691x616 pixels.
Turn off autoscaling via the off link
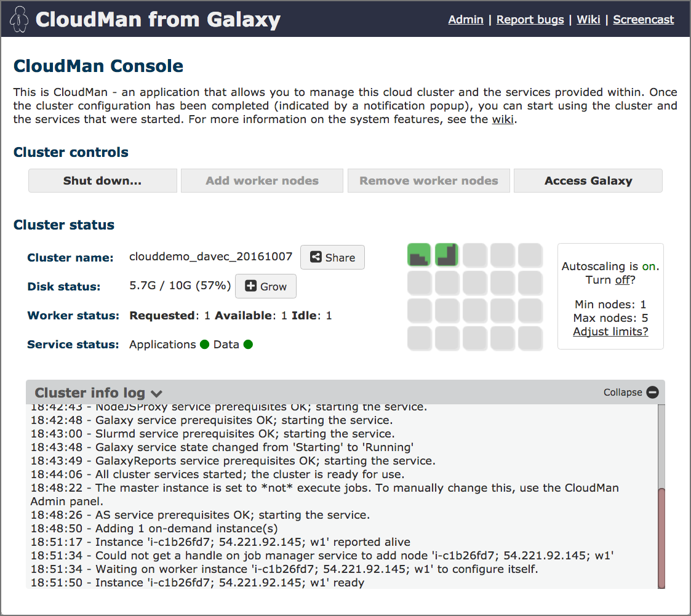622,280
